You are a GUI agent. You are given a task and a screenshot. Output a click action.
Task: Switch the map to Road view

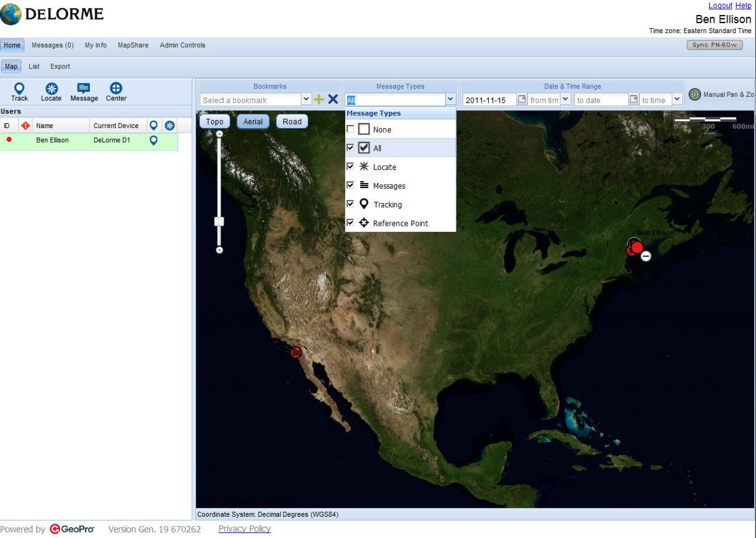pos(292,122)
